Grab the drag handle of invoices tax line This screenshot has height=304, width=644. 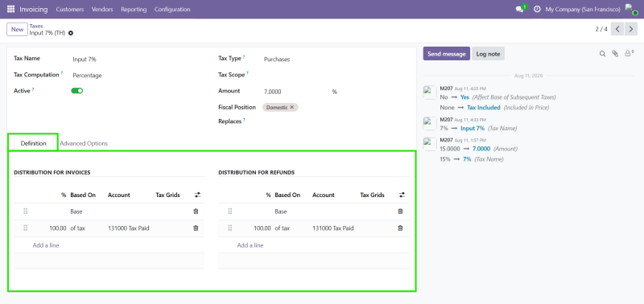pos(26,228)
